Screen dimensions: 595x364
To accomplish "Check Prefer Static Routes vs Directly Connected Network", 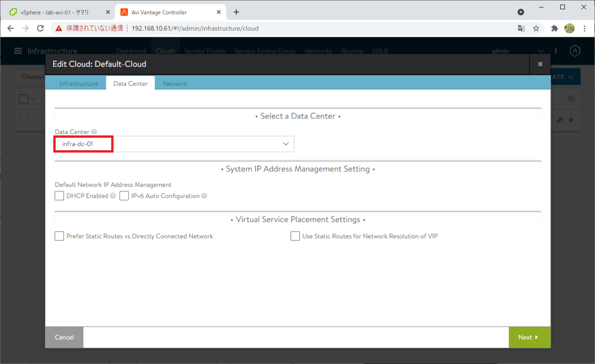I will pos(59,236).
